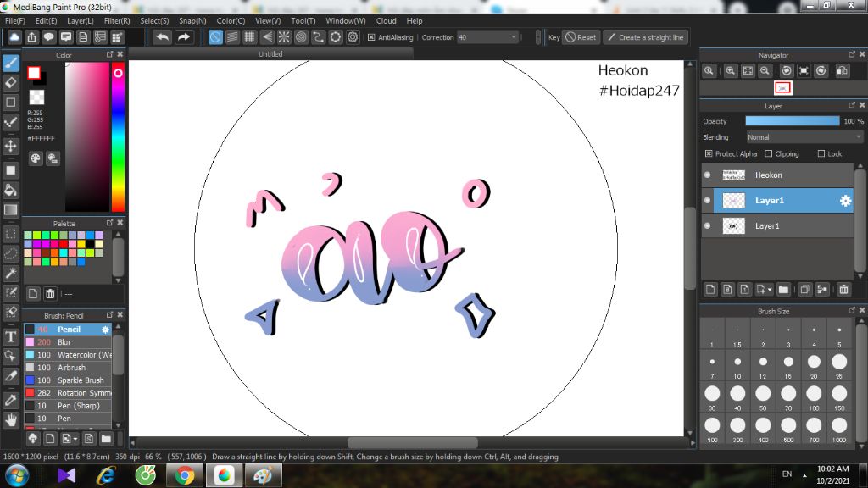The height and width of the screenshot is (488, 868).
Task: Hide the Heokon layer
Action: [x=707, y=175]
